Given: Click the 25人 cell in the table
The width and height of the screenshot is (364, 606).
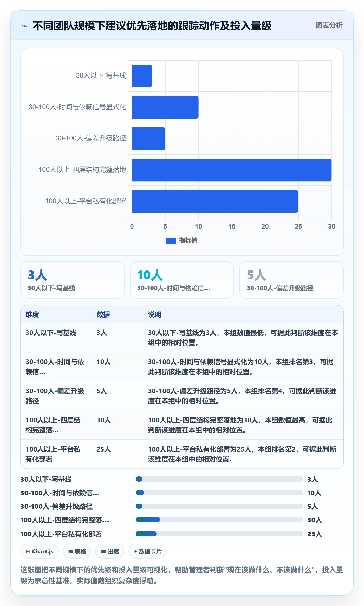Looking at the screenshot, I should 104,449.
